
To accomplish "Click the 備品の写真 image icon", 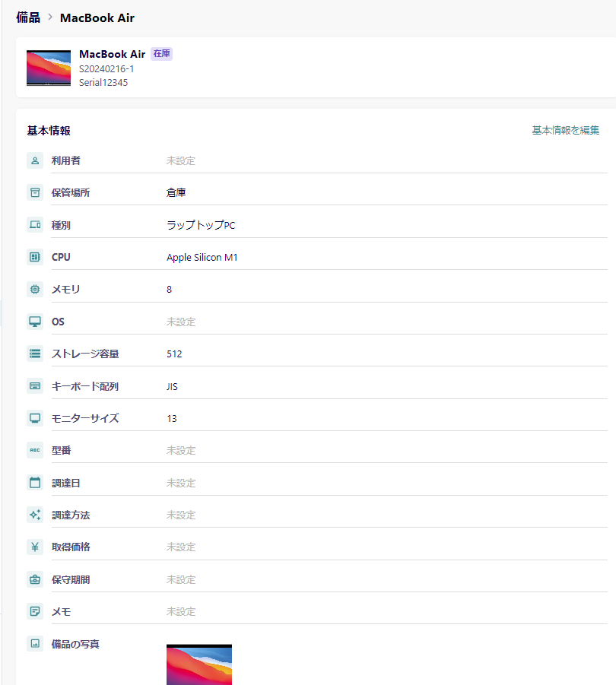I will 35,643.
